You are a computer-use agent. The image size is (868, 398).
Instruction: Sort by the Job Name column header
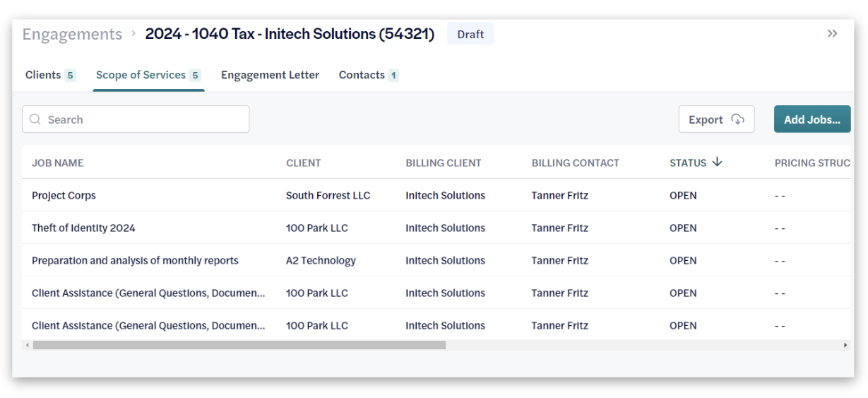tap(58, 163)
